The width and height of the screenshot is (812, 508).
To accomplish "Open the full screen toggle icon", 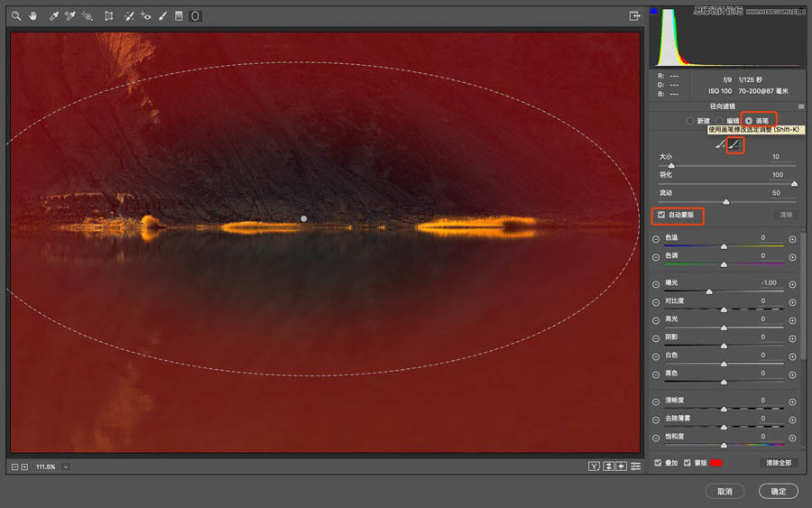I will coord(634,16).
